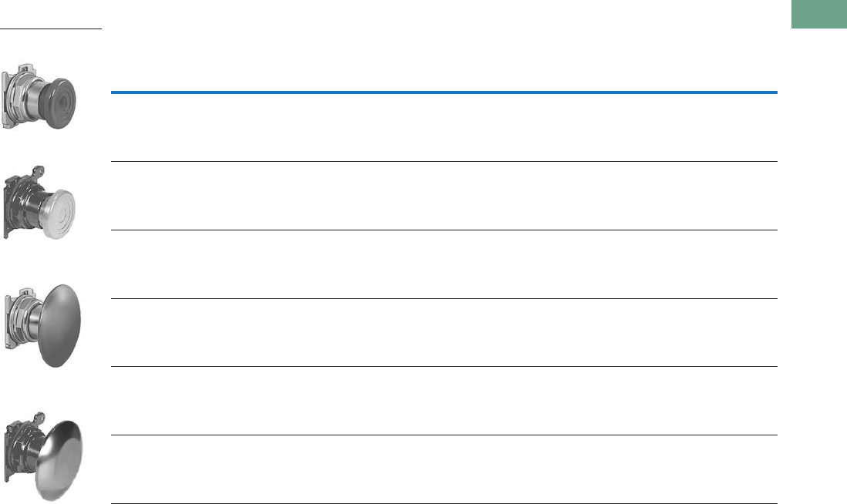Image resolution: width=847 pixels, height=504 pixels.
Task: Click the blue header line above the table
Action: (444, 93)
